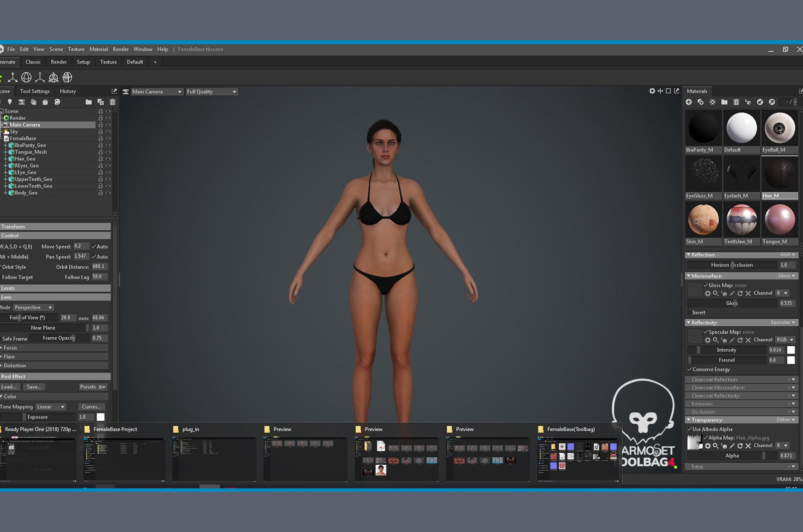
Task: Select the scale tool with round ends
Action: point(40,77)
